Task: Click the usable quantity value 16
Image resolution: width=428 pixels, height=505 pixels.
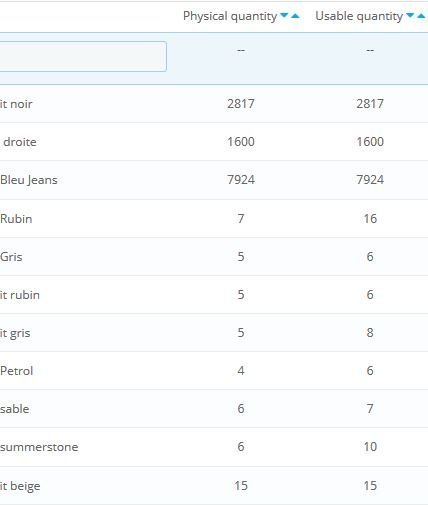Action: tap(370, 219)
